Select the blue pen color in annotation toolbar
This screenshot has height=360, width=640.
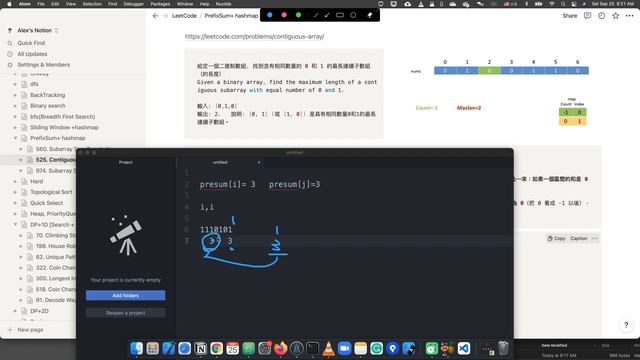pos(270,15)
